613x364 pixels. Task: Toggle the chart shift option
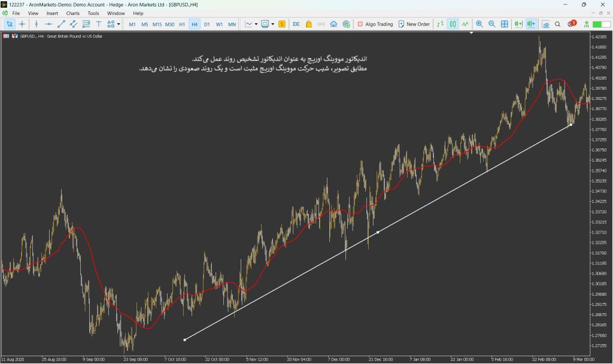click(x=531, y=24)
